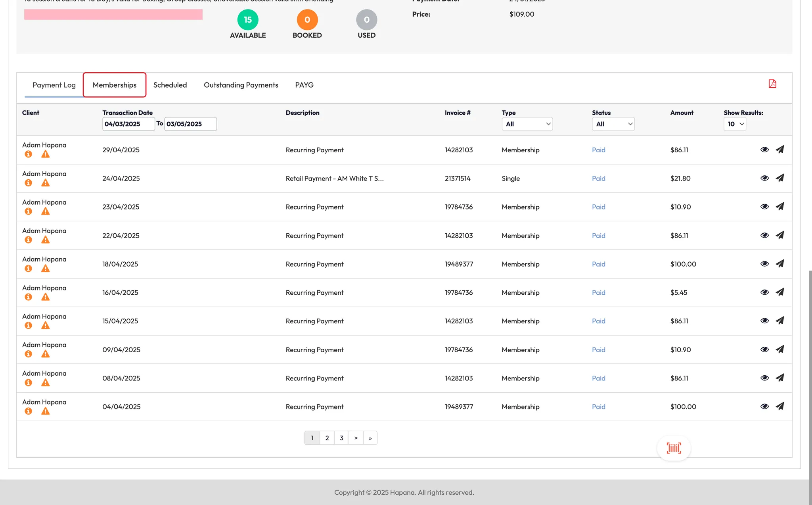Send the 29/04/2025 invoice via paper plane
This screenshot has height=505, width=812.
click(779, 150)
